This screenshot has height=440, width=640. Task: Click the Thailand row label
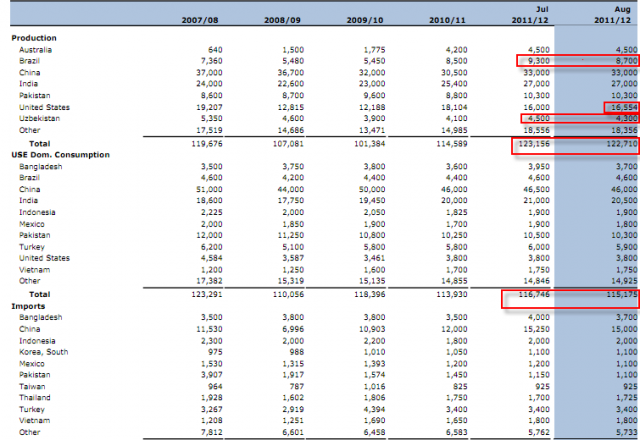pos(35,398)
